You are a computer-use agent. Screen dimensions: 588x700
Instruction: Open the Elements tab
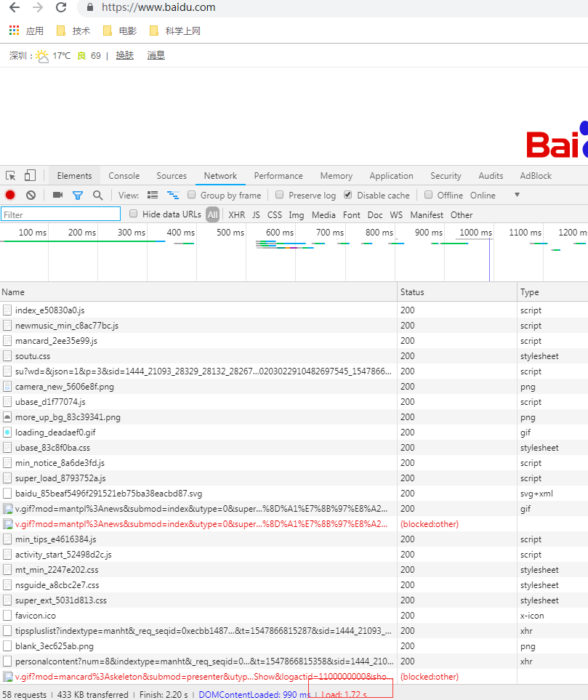pyautogui.click(x=74, y=176)
